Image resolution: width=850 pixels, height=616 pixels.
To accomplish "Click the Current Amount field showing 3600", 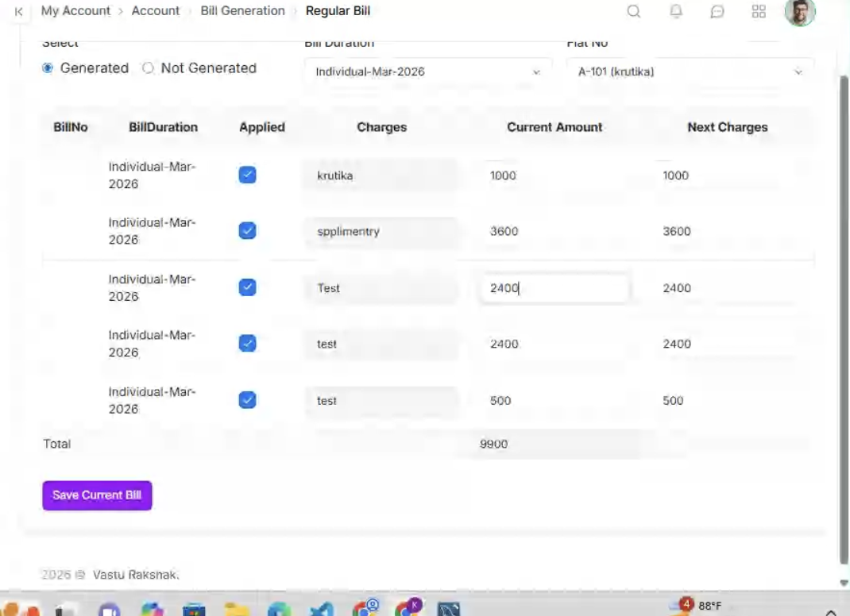I will click(554, 231).
